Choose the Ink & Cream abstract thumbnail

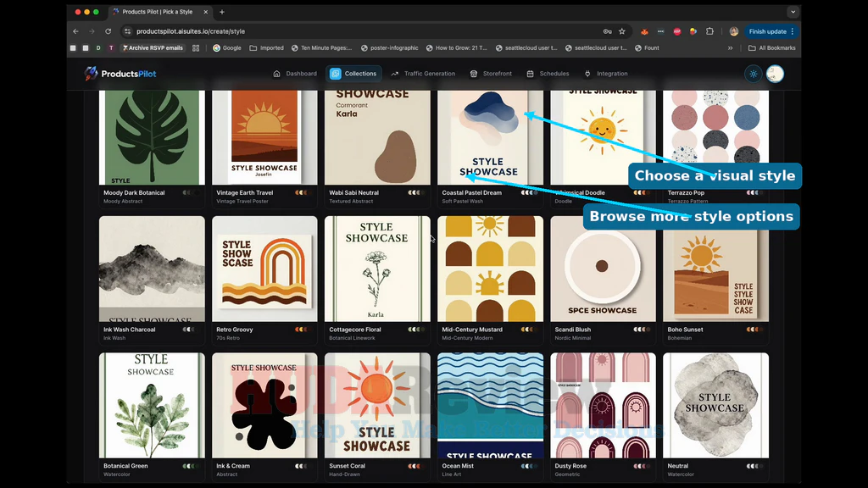pyautogui.click(x=264, y=406)
